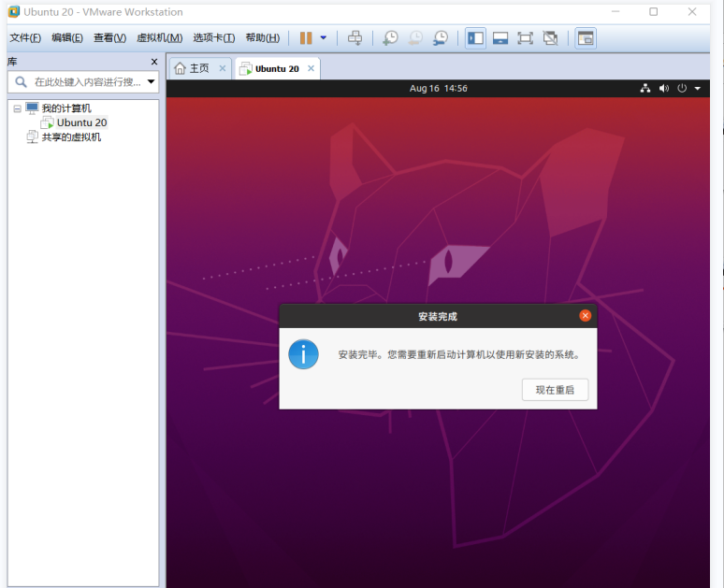724x588 pixels.
Task: Click the magnifier search icon in library
Action: (21, 82)
